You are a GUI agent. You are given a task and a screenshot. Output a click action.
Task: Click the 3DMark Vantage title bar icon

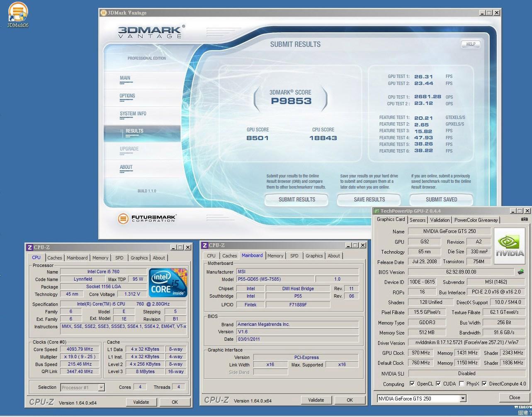coord(103,13)
